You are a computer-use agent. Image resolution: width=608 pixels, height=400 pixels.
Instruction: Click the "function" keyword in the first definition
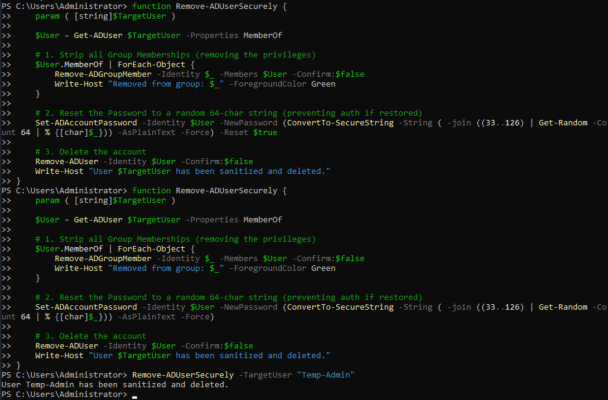[x=151, y=7]
